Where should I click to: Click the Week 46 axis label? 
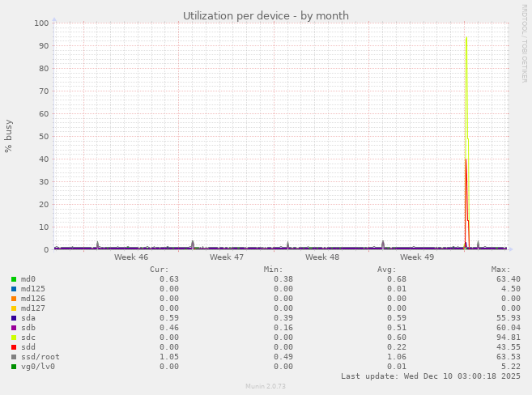[x=131, y=257]
